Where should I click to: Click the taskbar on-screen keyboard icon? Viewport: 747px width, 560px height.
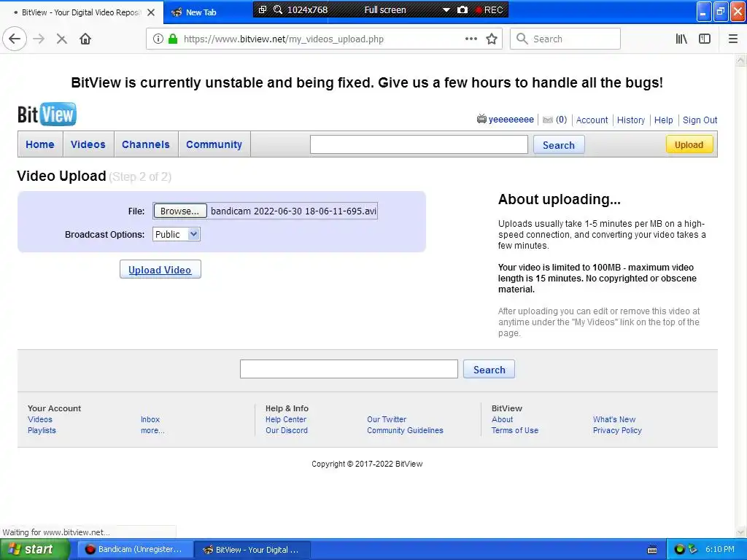click(652, 550)
